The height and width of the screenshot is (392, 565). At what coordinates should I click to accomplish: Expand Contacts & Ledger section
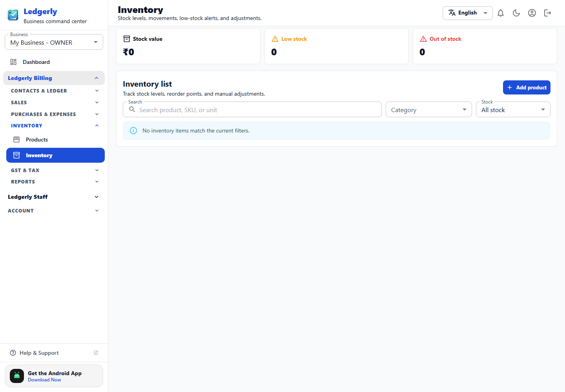[x=55, y=91]
